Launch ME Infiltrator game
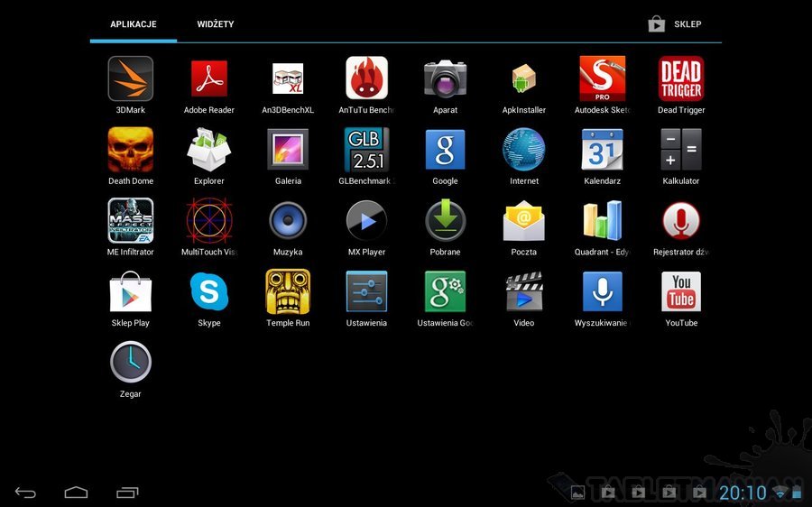The image size is (812, 507). click(x=131, y=221)
